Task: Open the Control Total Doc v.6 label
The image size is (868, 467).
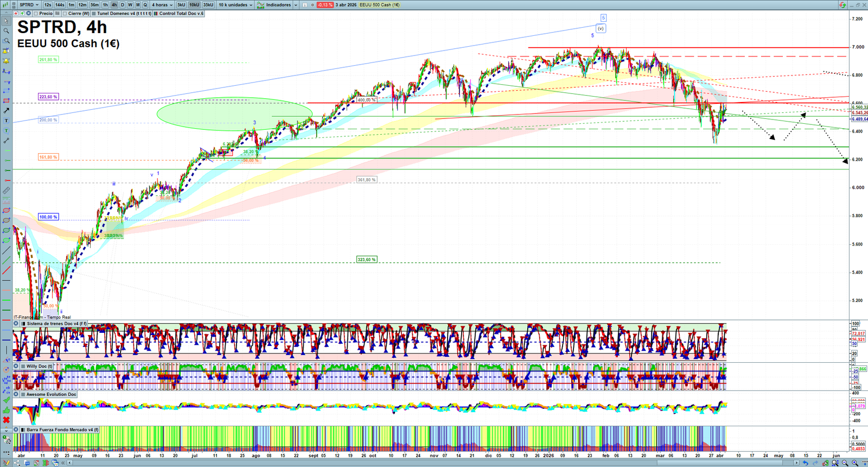Action: tap(181, 14)
